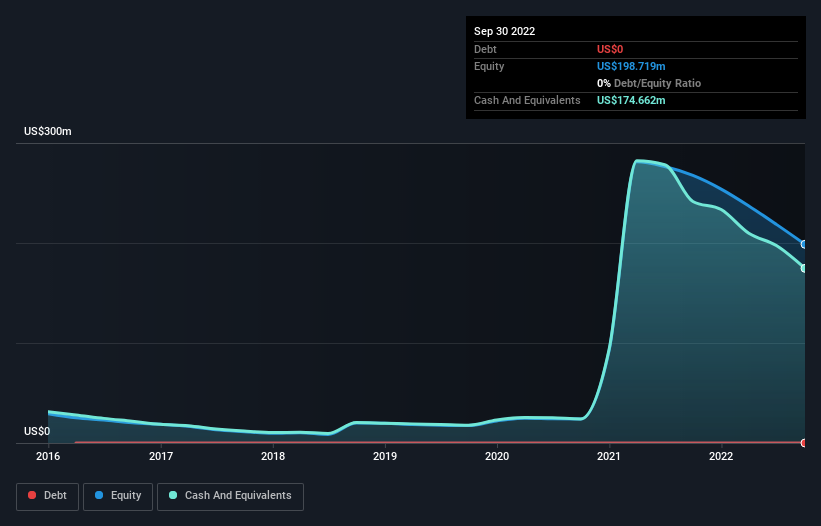Toggle Cash And Equivalents legend button
The image size is (821, 526).
(x=230, y=496)
